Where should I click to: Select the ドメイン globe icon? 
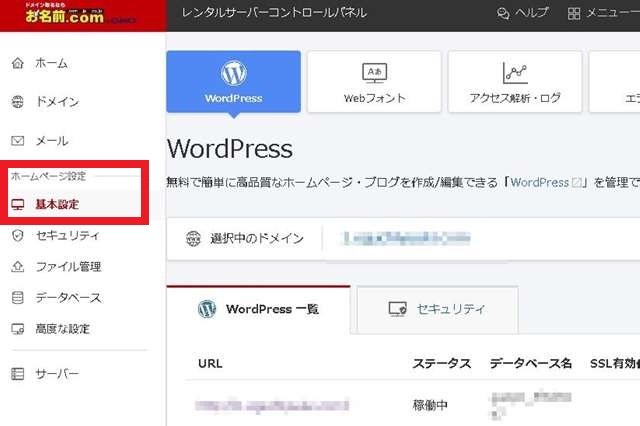17,102
